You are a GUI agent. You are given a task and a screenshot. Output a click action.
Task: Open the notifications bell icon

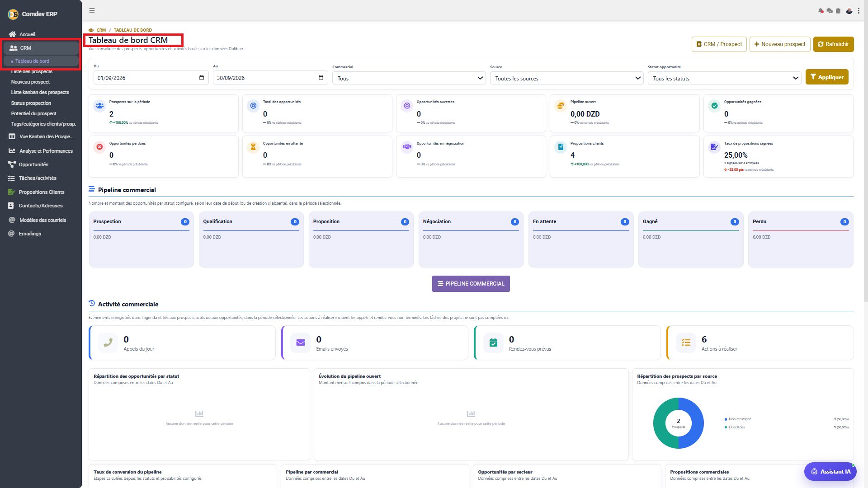pos(821,11)
